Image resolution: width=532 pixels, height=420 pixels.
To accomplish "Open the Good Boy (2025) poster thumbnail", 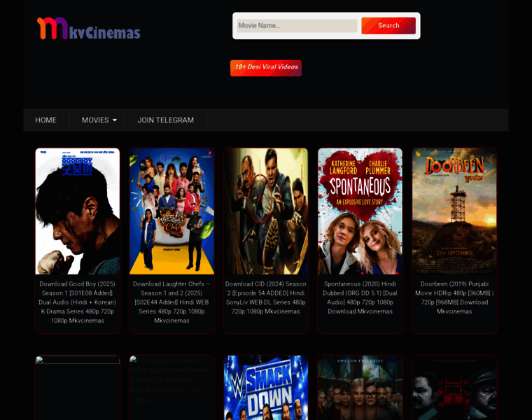I will coord(78,211).
